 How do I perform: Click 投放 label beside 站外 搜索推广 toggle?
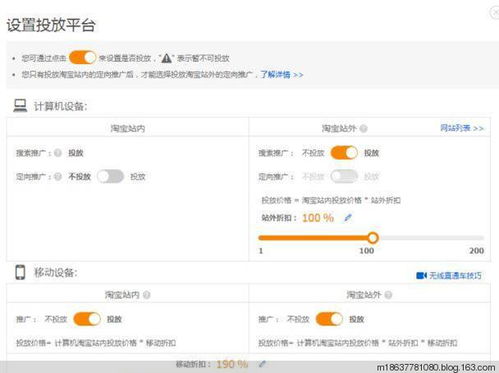pyautogui.click(x=371, y=153)
